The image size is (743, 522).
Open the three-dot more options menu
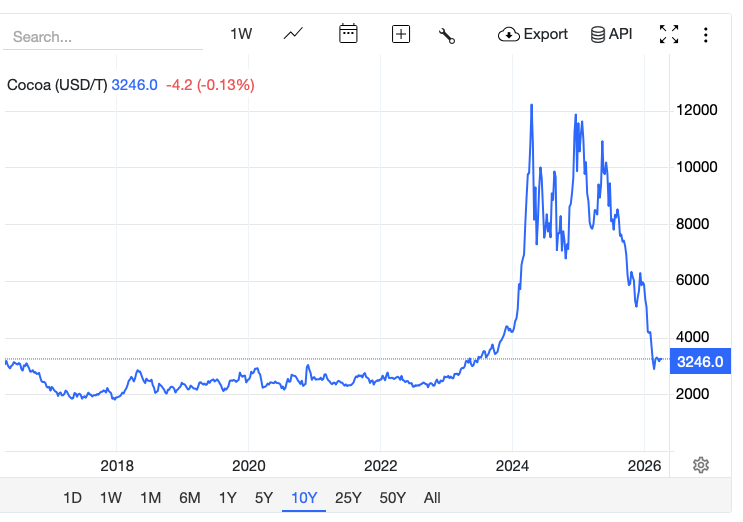click(706, 35)
